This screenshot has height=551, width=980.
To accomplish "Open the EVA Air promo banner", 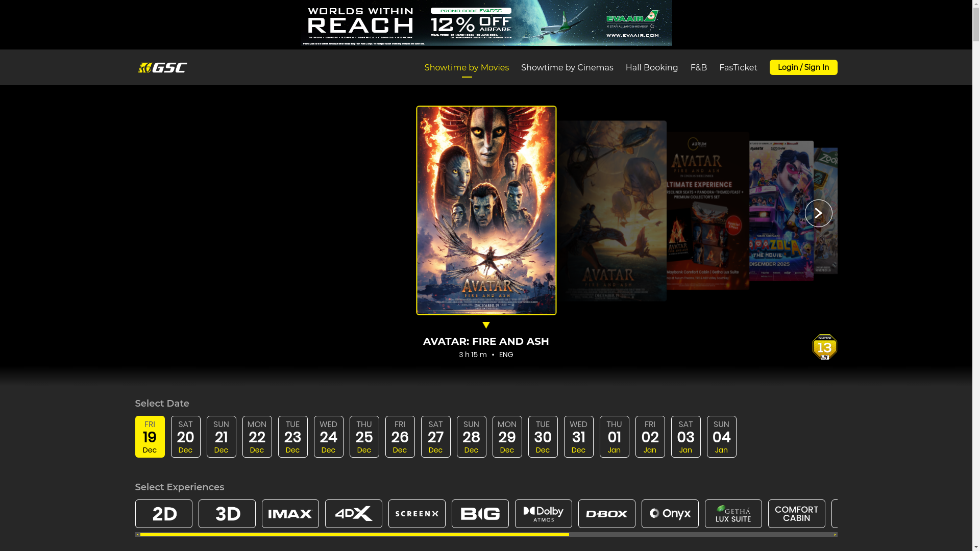I will coord(486,23).
